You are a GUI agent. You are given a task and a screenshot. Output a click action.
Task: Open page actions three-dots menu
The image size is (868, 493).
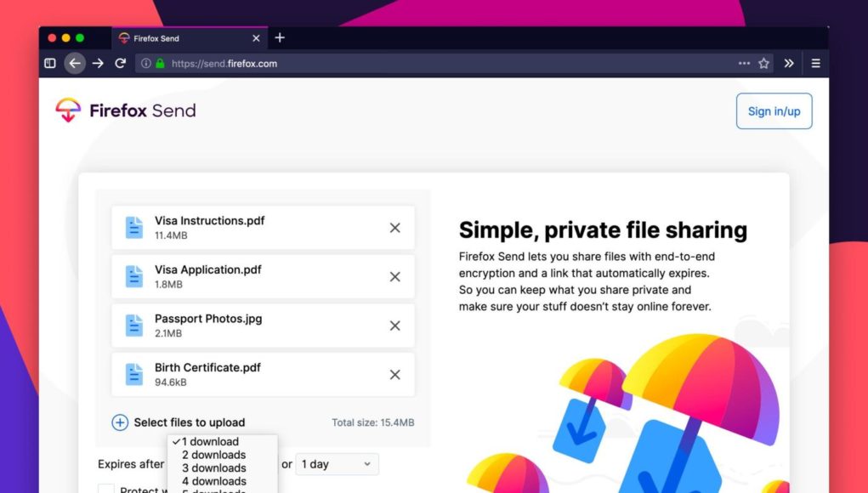click(x=744, y=63)
